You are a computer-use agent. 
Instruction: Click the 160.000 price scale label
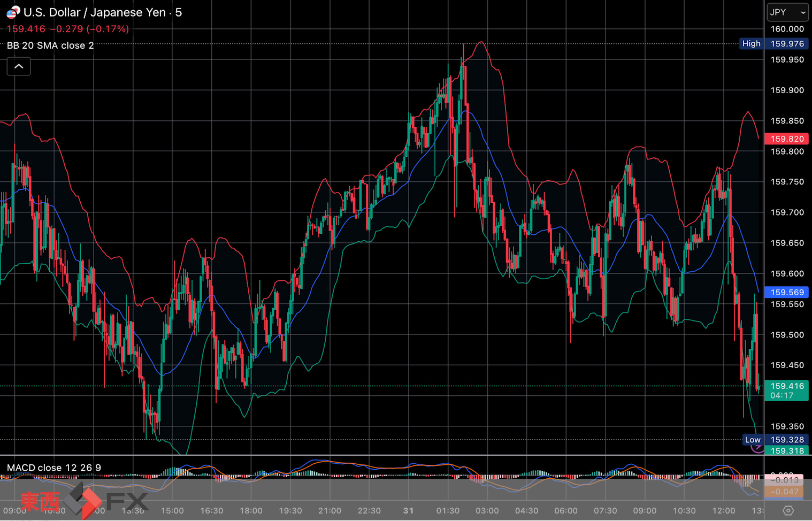click(x=787, y=29)
